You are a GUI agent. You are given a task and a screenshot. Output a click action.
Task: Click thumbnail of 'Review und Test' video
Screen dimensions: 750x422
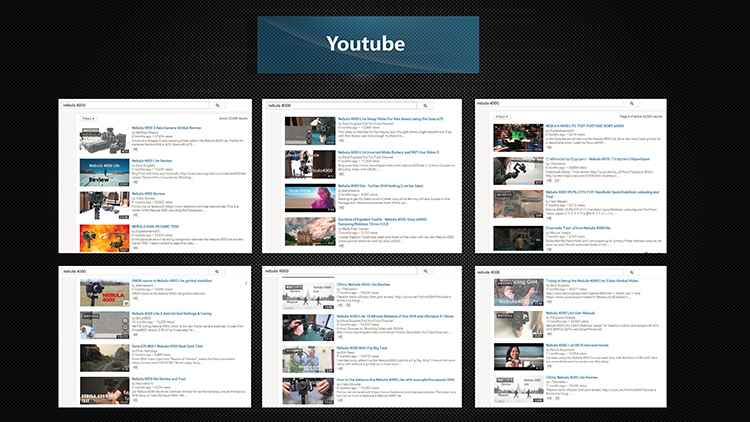(104, 390)
